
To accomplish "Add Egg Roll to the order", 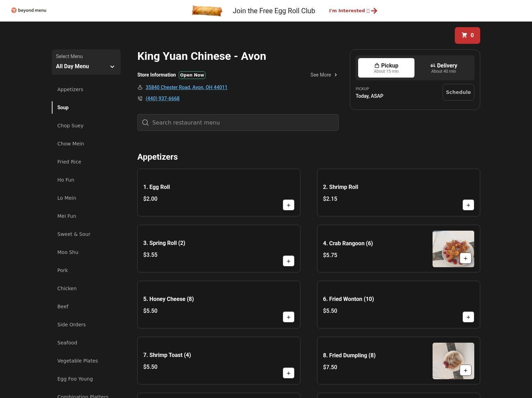I will coord(288,205).
